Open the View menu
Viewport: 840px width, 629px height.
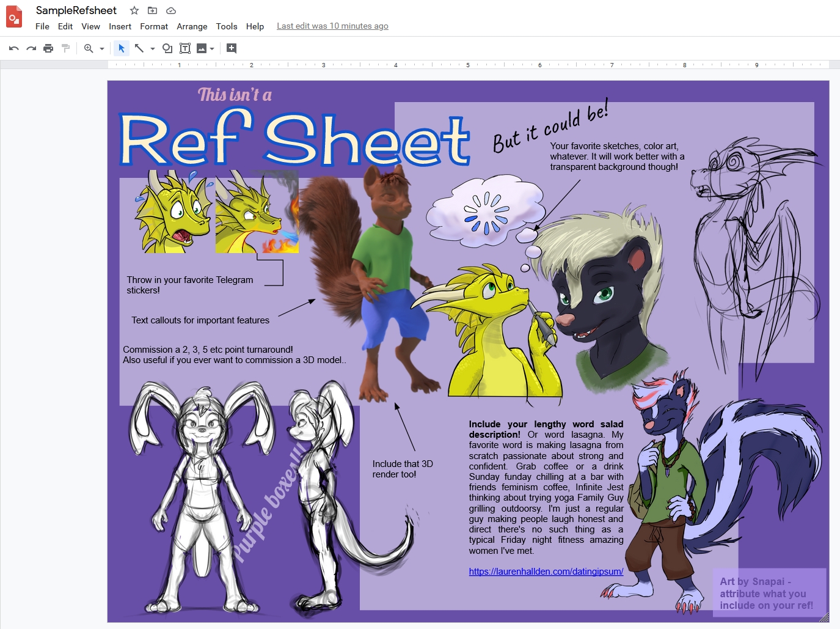(x=90, y=26)
